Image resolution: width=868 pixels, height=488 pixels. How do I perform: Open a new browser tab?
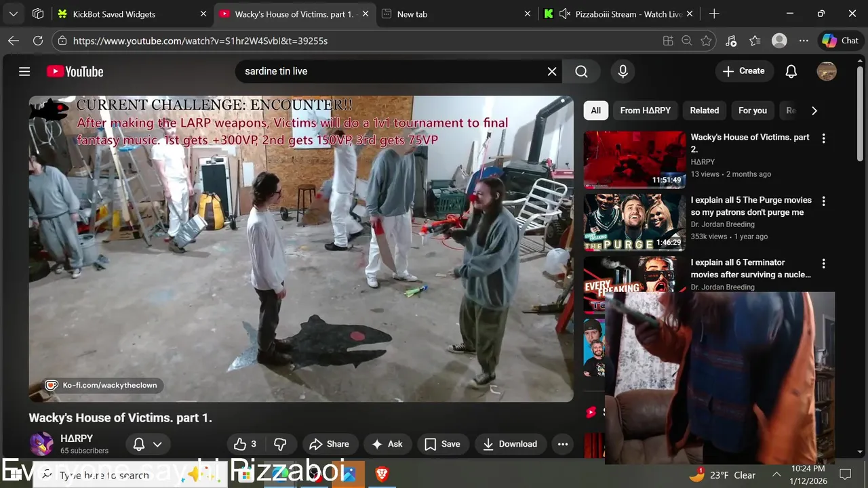tap(714, 14)
